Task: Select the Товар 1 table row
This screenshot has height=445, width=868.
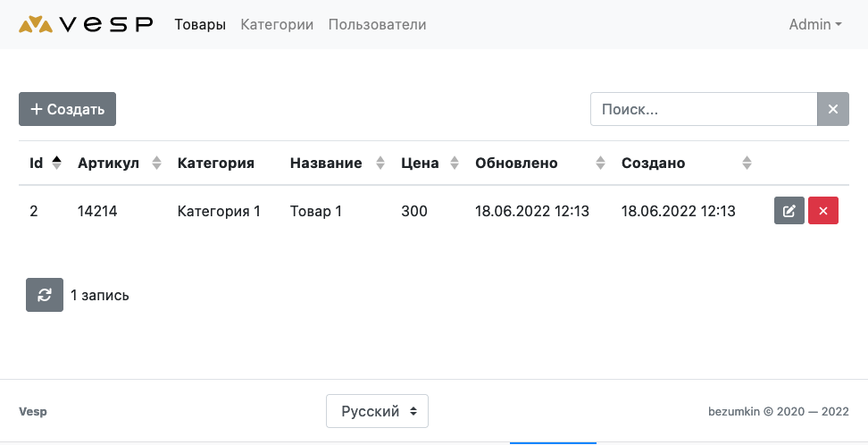Action: 433,211
